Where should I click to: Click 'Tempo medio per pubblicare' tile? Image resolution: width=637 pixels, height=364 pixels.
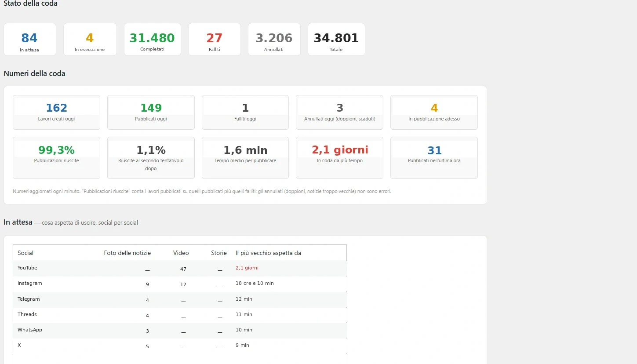coord(245,158)
